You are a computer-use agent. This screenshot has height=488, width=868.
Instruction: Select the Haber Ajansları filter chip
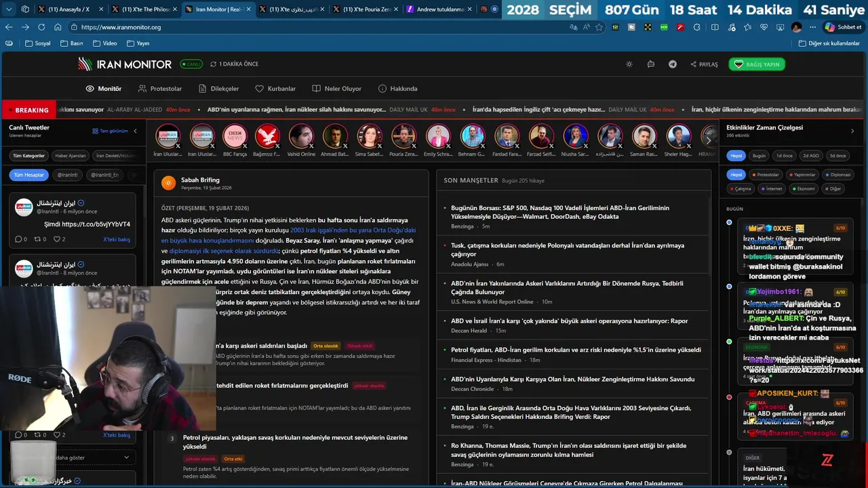click(x=71, y=156)
